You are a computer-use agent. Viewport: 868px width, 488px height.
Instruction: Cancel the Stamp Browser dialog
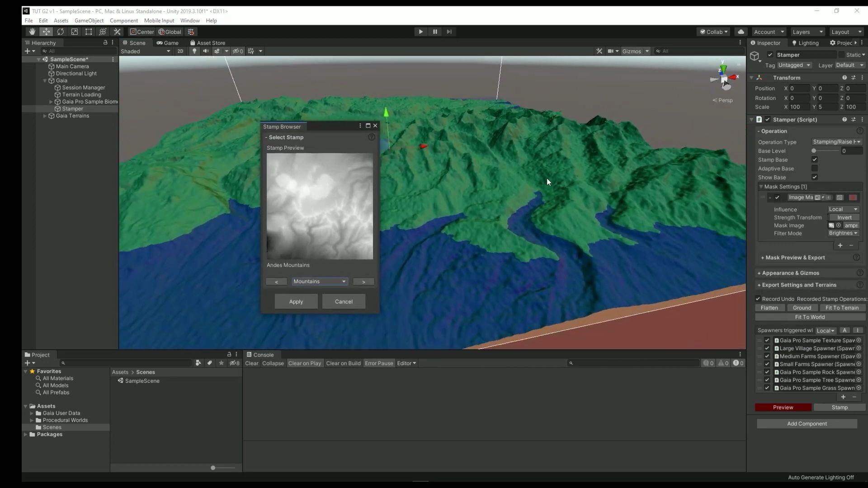344,301
